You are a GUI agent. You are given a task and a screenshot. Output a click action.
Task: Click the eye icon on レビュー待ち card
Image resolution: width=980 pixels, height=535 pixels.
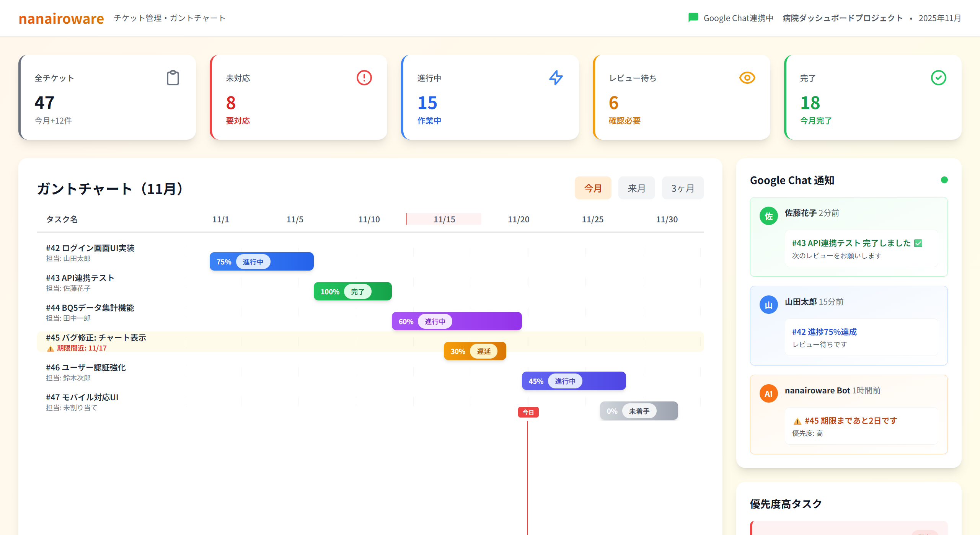(747, 78)
